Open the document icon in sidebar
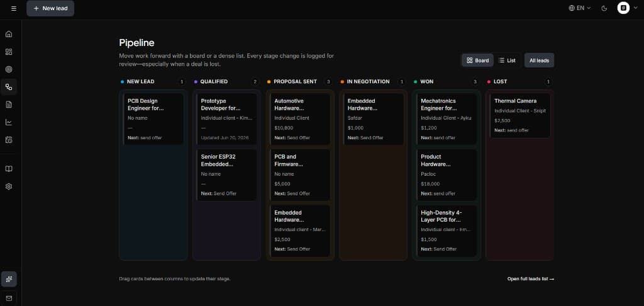The height and width of the screenshot is (306, 644). (9, 105)
